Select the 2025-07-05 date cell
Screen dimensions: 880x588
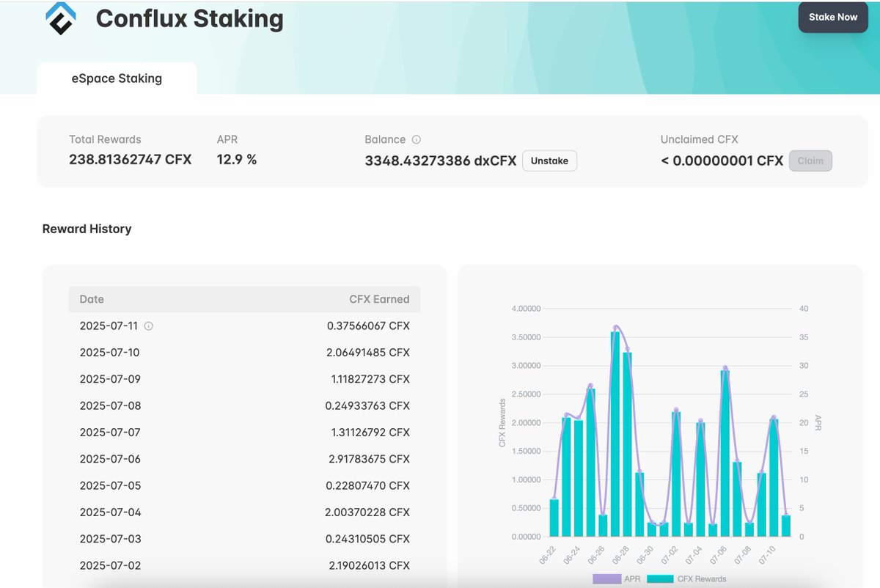point(109,485)
